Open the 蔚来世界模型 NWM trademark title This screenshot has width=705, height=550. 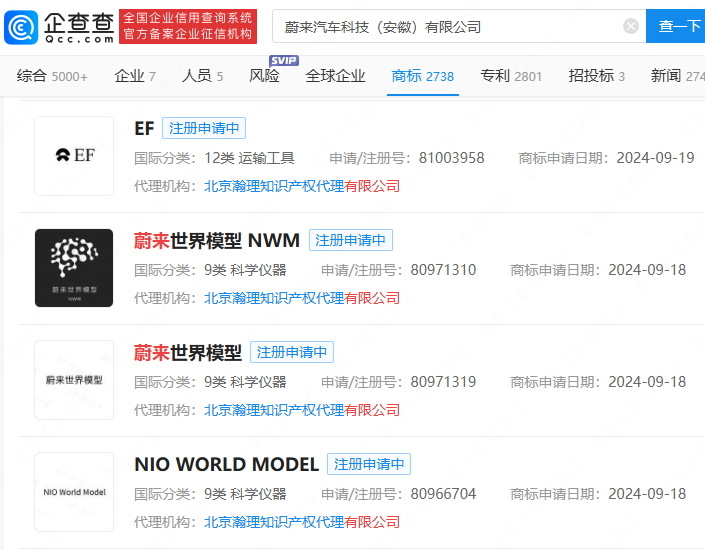click(216, 240)
